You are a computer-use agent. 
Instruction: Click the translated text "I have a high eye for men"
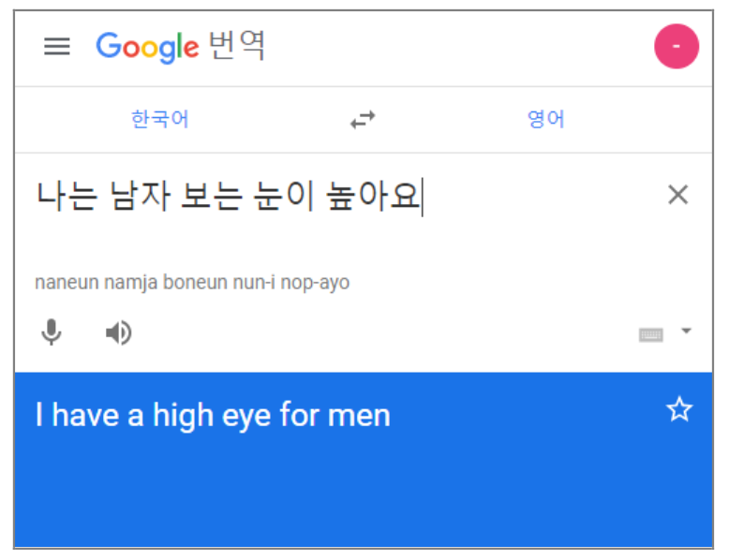tap(213, 415)
